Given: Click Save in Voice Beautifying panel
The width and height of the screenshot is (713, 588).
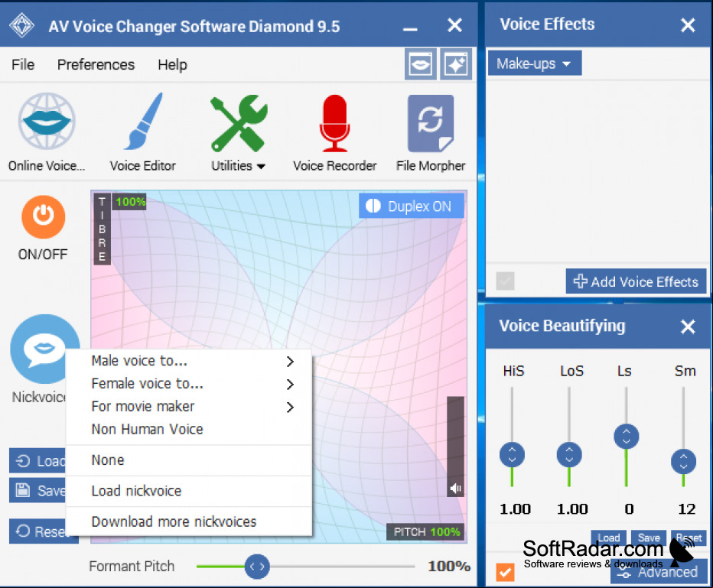Looking at the screenshot, I should point(649,538).
